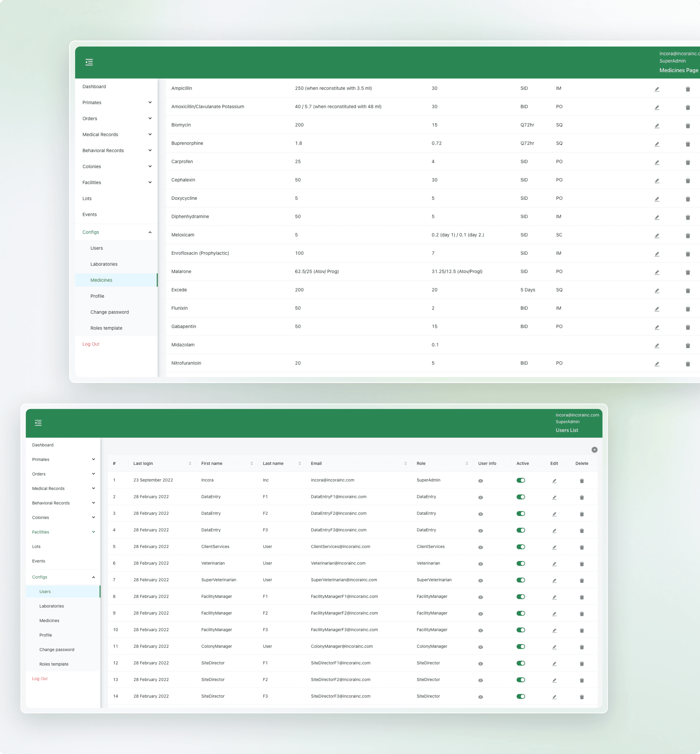Edit the ColonyManager user row

554,647
